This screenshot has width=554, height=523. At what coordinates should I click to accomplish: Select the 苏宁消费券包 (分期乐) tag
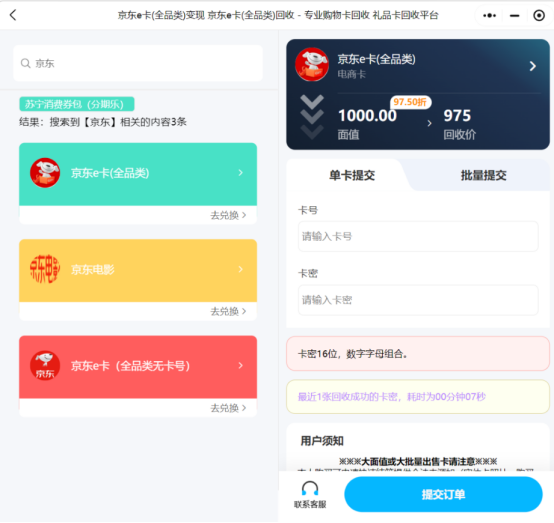tap(77, 104)
